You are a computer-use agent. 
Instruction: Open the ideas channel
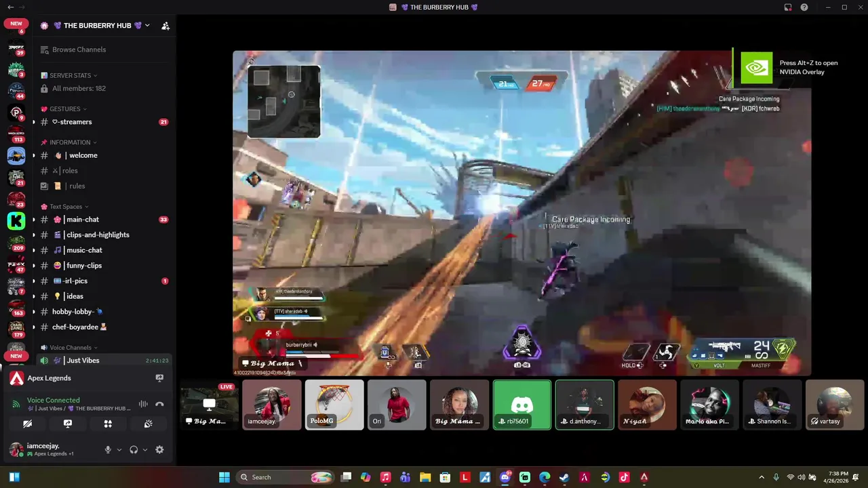point(104,296)
